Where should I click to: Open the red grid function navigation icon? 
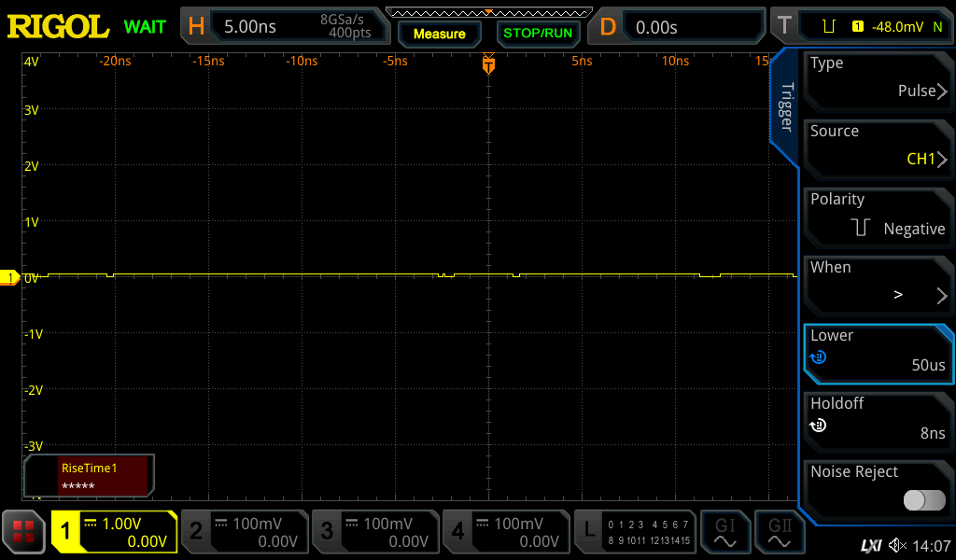(x=24, y=532)
